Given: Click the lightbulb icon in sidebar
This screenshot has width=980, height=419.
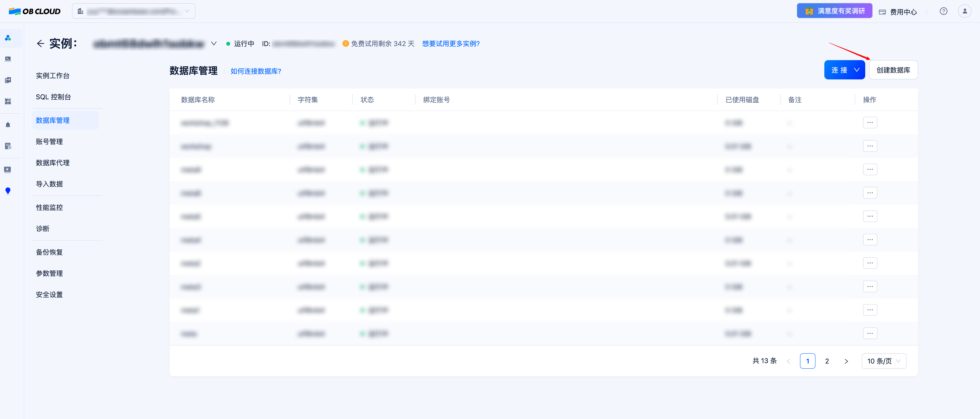Looking at the screenshot, I should [8, 190].
